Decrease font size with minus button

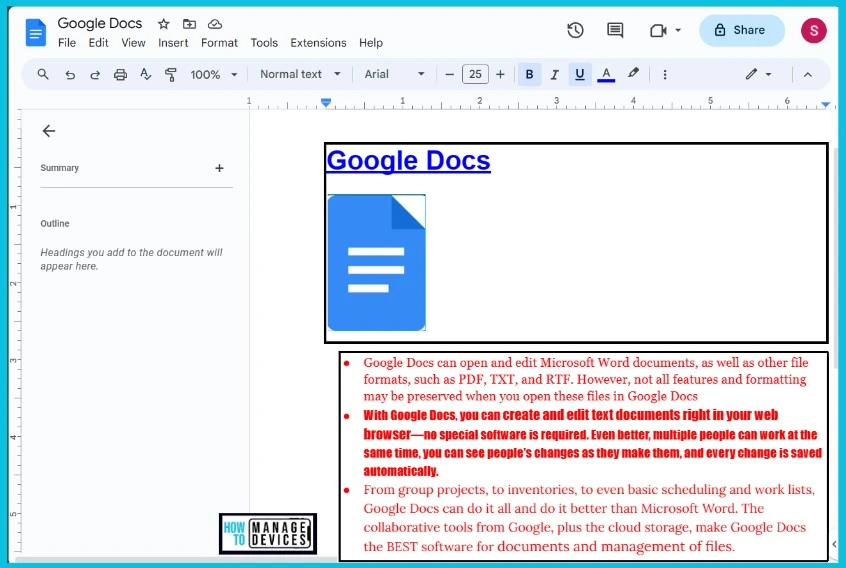click(449, 74)
